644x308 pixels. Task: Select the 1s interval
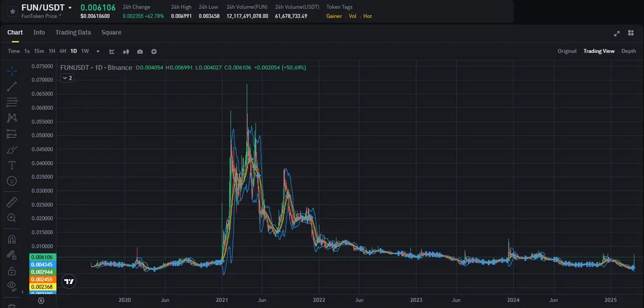click(27, 51)
